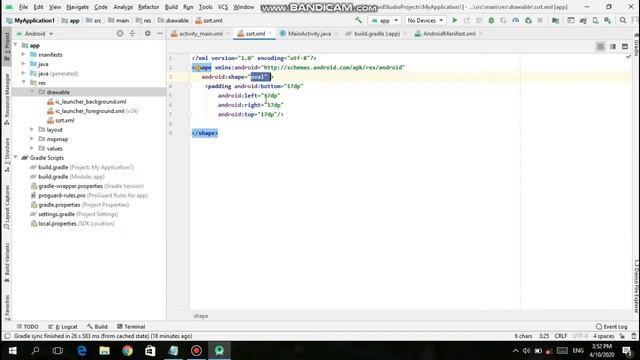Open the Event Log button
Viewport: 640px width, 360px height.
pos(611,327)
